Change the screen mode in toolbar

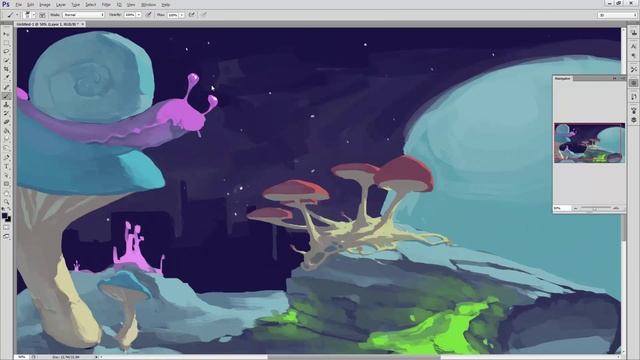point(6,236)
